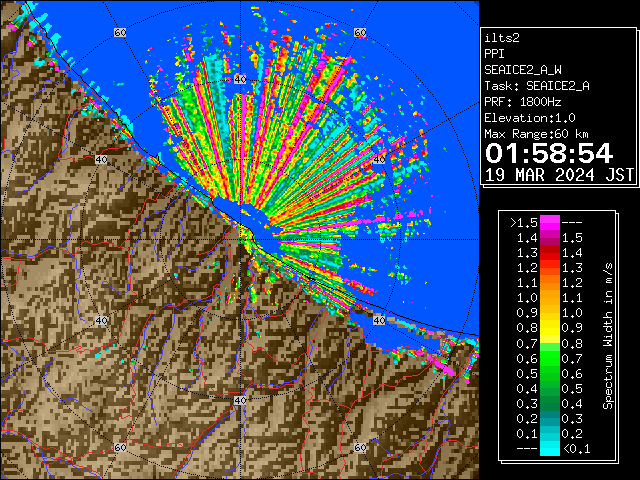
Task: Click the date 19 MAR 2024 JST
Action: pos(559,175)
